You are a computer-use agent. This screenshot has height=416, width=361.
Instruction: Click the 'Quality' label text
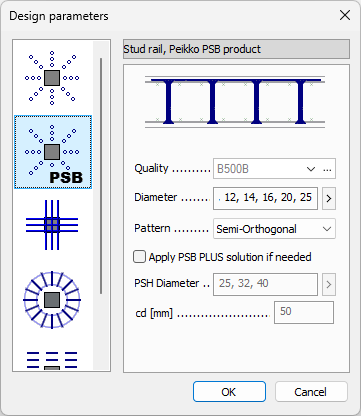tap(151, 168)
